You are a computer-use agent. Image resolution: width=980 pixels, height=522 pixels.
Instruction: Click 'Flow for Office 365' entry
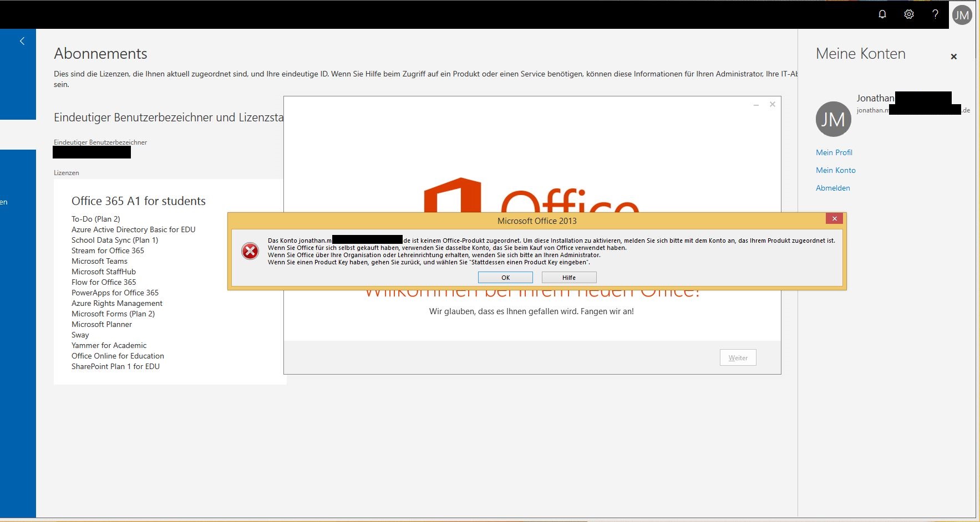[104, 282]
